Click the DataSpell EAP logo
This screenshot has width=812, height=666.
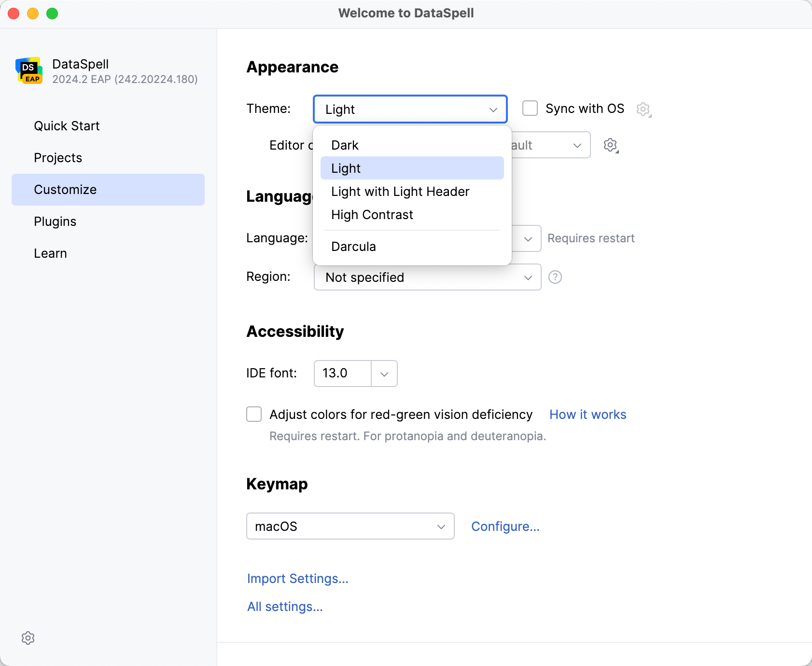(30, 70)
